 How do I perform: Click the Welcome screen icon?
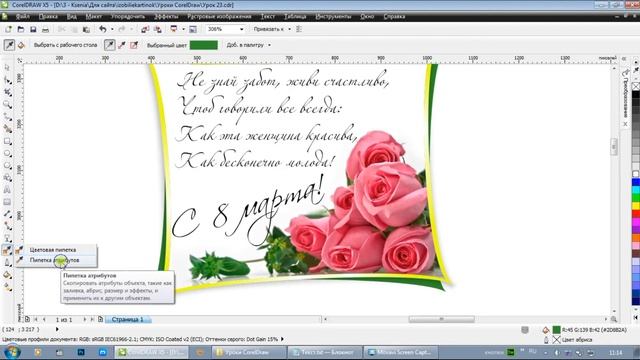point(193,29)
